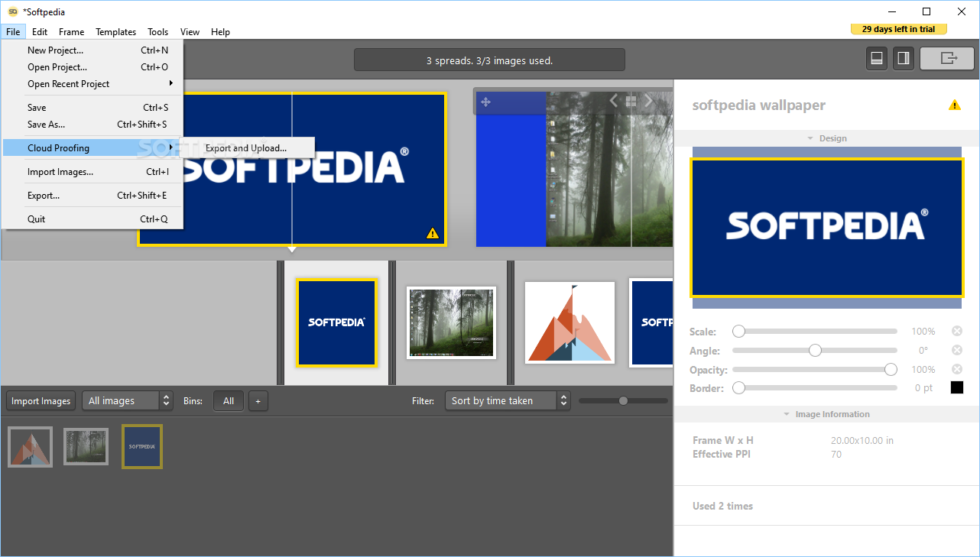Collapse the Image Information section
Image resolution: width=980 pixels, height=557 pixels.
[826, 414]
